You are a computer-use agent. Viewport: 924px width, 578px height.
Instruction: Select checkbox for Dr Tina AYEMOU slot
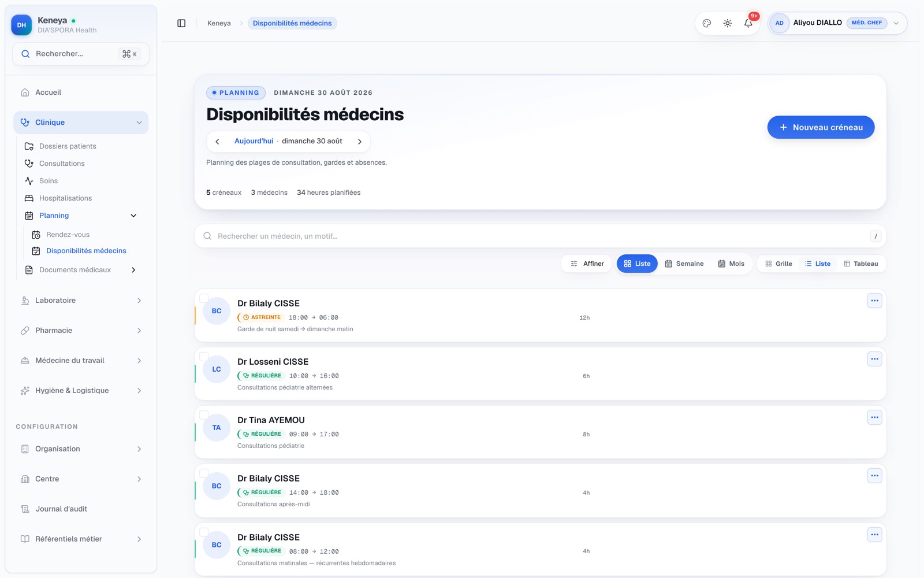point(204,415)
